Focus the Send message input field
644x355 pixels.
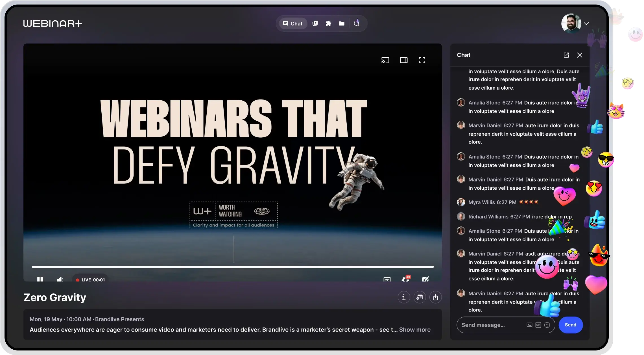491,325
